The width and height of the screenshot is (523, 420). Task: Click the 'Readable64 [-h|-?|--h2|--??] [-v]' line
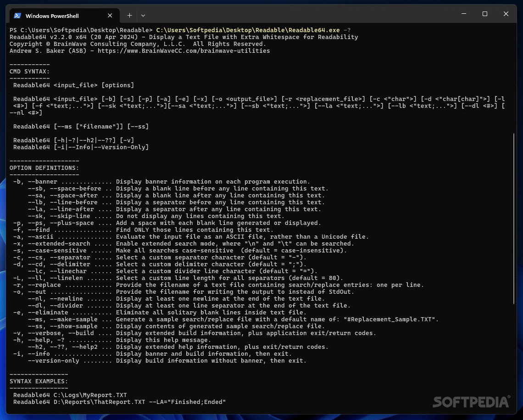[73, 140]
